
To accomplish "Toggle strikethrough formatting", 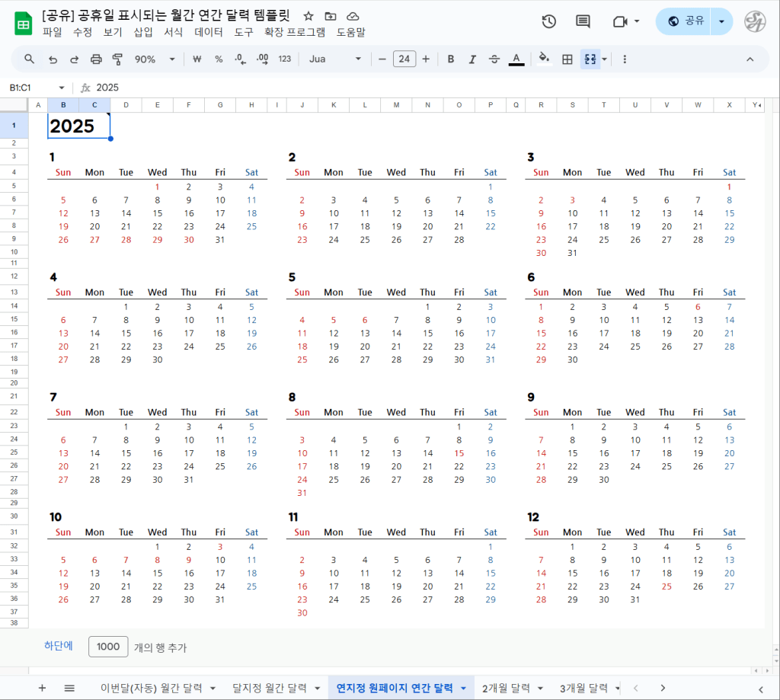I will [494, 59].
